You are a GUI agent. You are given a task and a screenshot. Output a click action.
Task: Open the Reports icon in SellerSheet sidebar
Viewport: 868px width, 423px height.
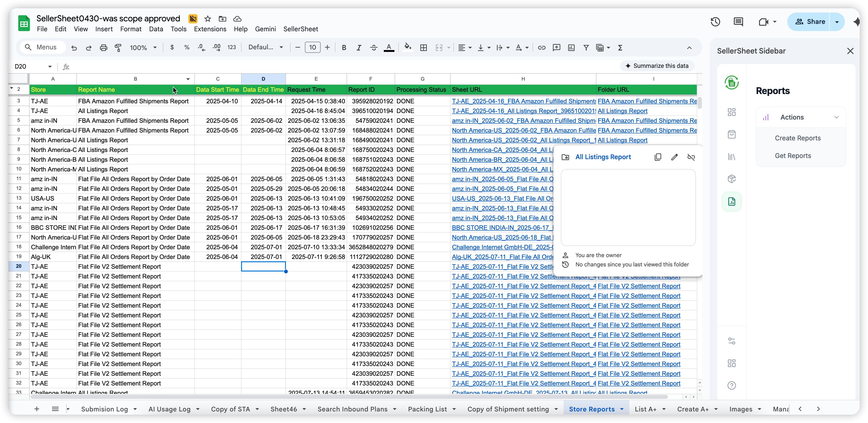pyautogui.click(x=732, y=202)
